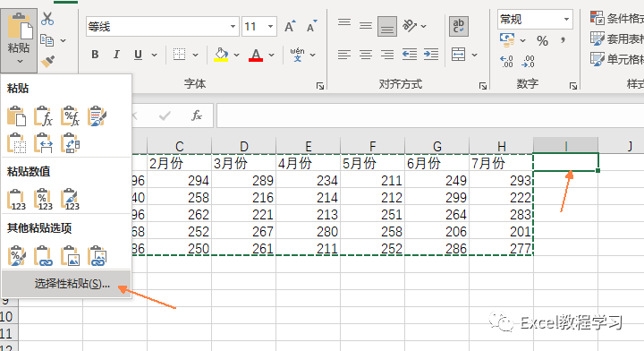Click the Copy icon

(47, 40)
